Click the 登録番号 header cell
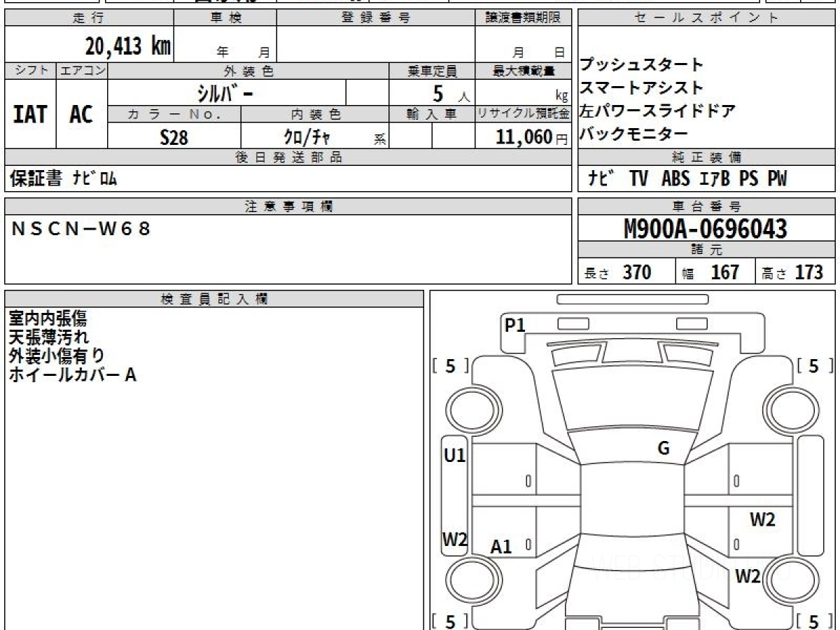 376,18
